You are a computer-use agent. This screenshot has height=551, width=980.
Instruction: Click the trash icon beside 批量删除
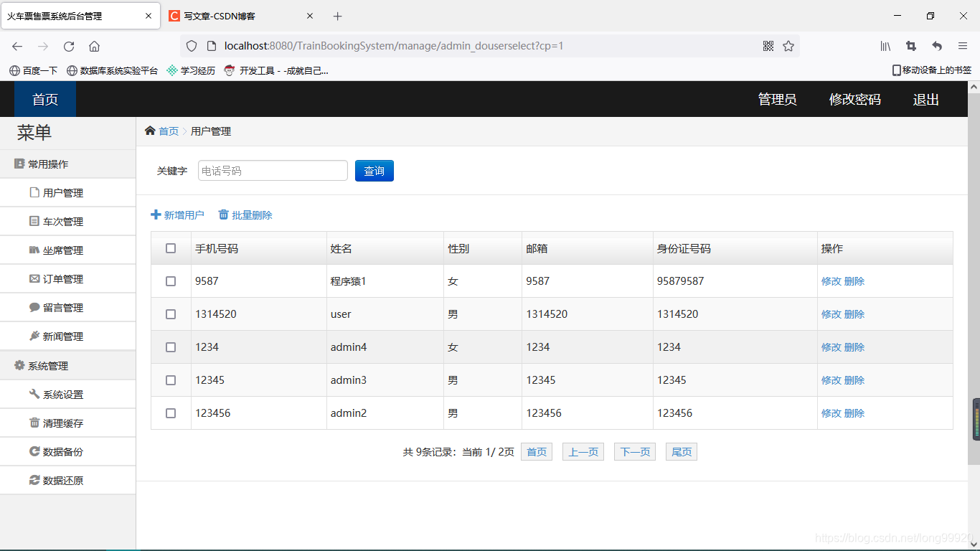[224, 215]
